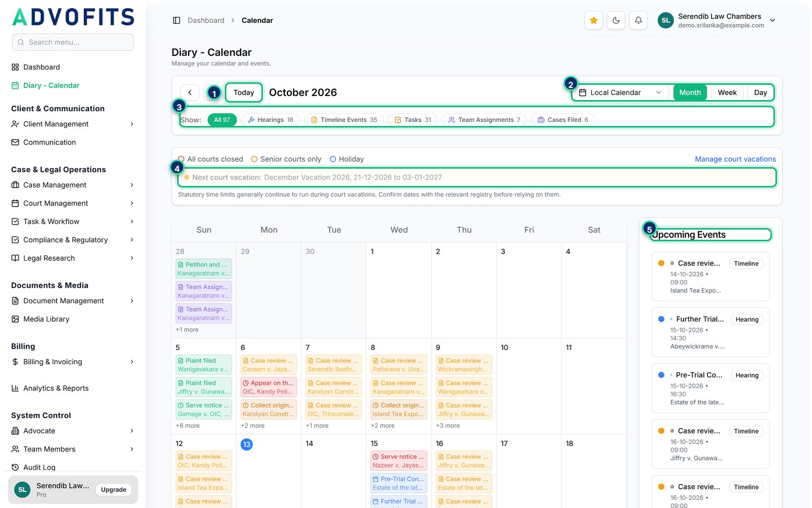Switch to dark mode with moon icon
Viewport: 812px width, 508px height.
(x=616, y=20)
